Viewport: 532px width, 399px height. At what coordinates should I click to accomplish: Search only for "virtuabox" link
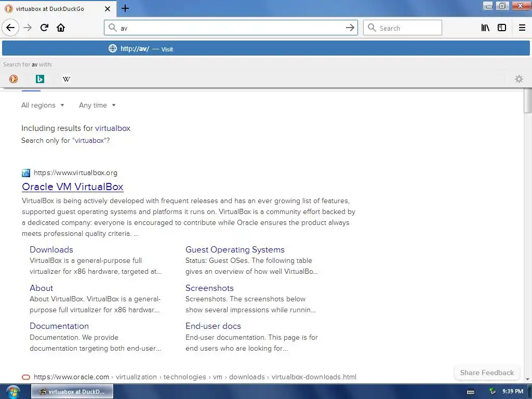(89, 140)
